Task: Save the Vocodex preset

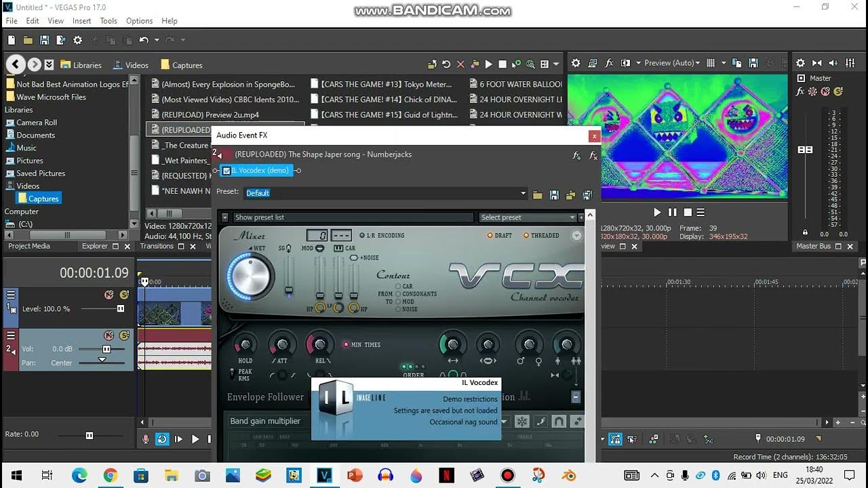Action: pyautogui.click(x=554, y=195)
